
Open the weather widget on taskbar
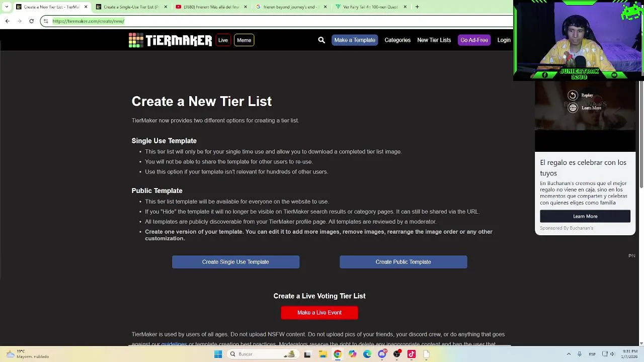(28, 354)
